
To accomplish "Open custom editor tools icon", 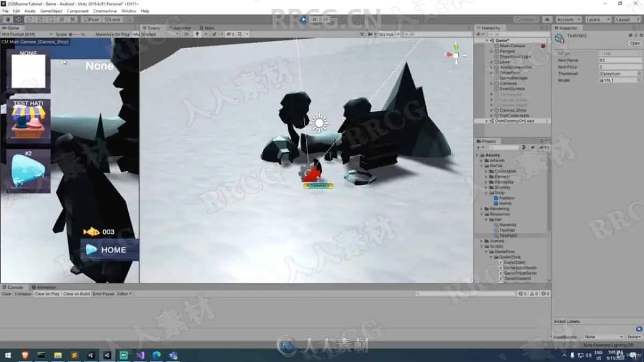I will [73, 19].
